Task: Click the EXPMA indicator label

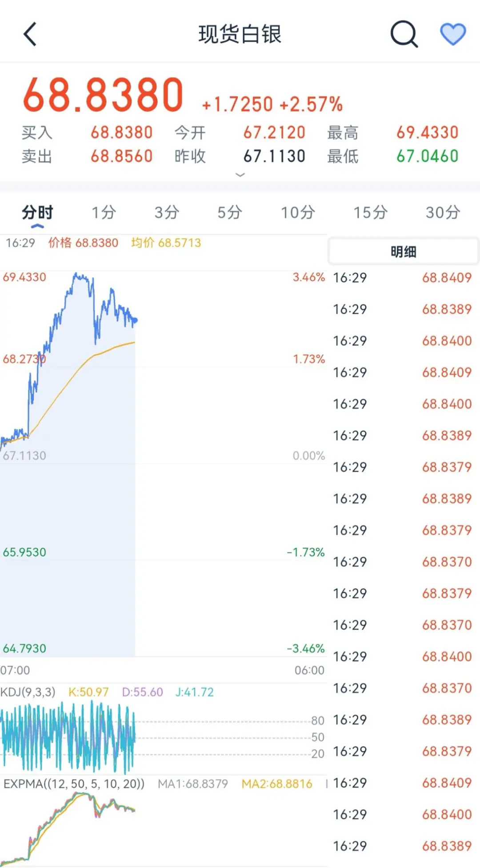Action: click(74, 784)
